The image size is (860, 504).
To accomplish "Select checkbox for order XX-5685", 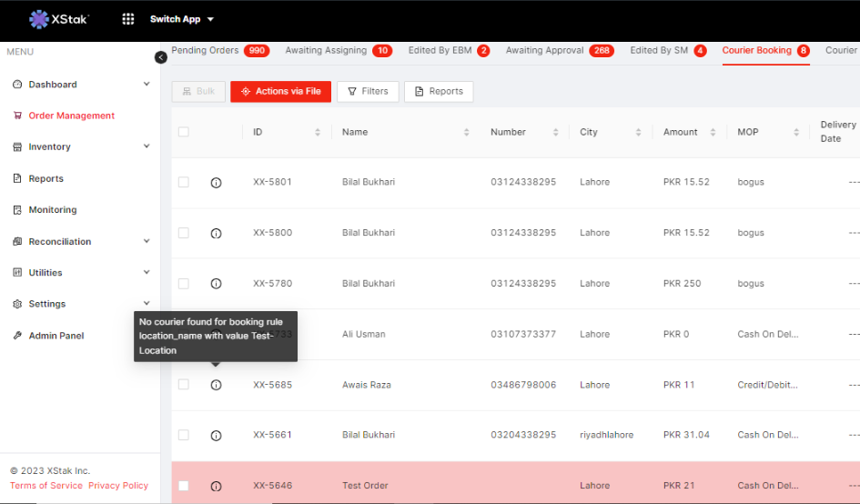I will (184, 385).
